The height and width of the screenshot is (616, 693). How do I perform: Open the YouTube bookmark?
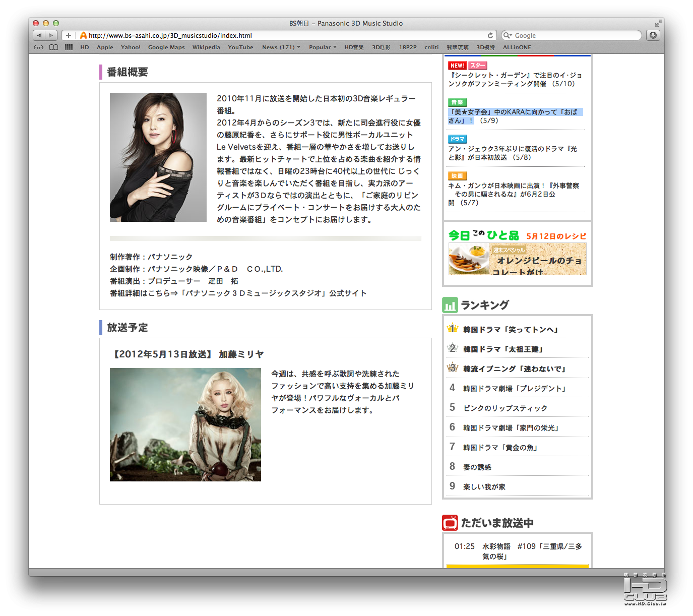[240, 47]
